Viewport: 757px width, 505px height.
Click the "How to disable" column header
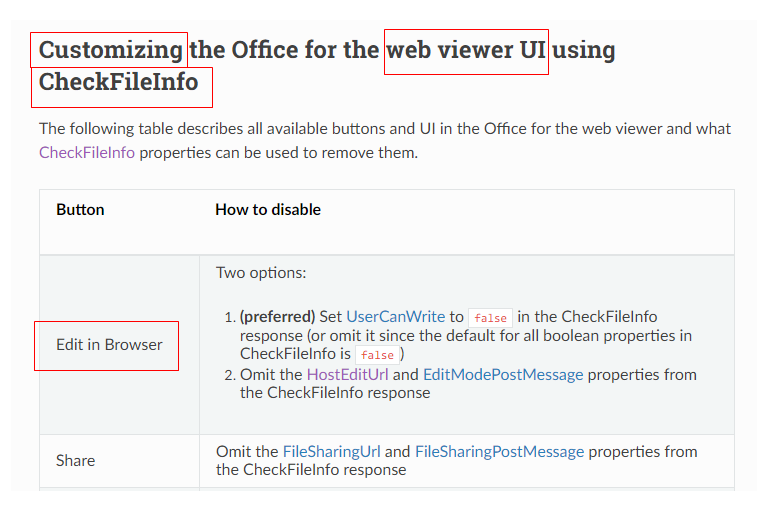268,210
